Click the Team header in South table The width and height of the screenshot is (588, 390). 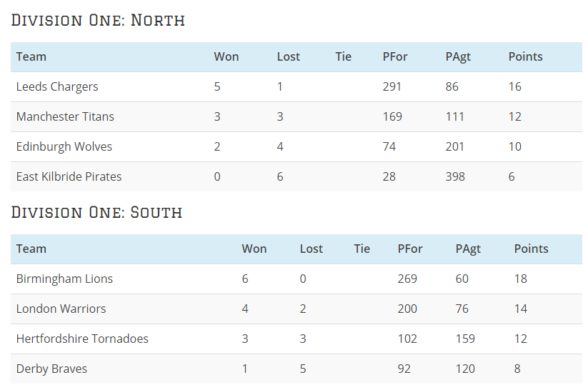[31, 249]
